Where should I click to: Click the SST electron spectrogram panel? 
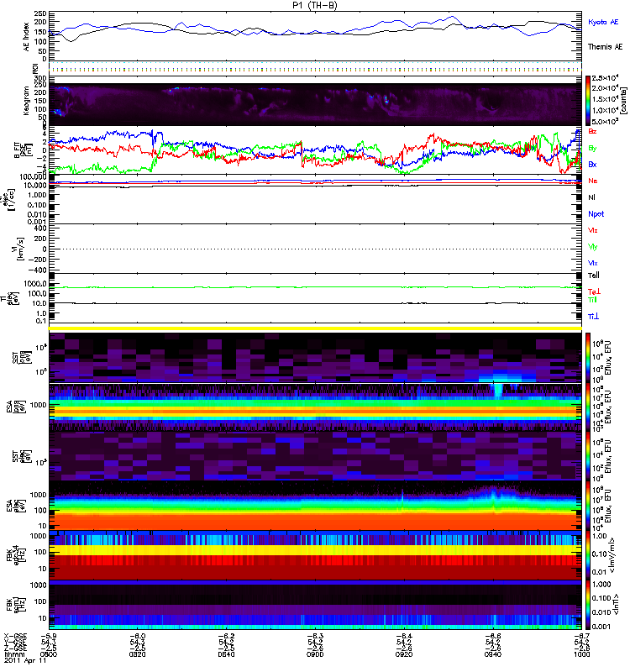[316, 456]
